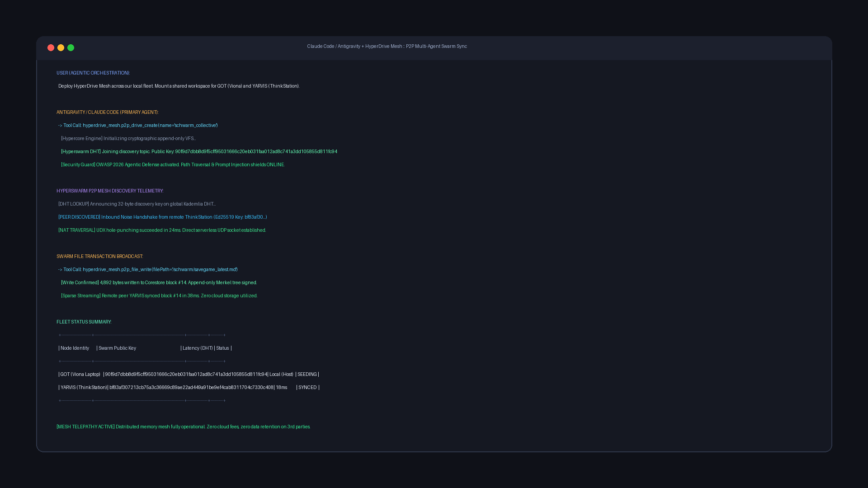Select the 'ANTIGRAVITY / CLAUDE CODE (PRIMARY AGENT):' heading
This screenshot has height=488, width=868.
[x=107, y=113]
